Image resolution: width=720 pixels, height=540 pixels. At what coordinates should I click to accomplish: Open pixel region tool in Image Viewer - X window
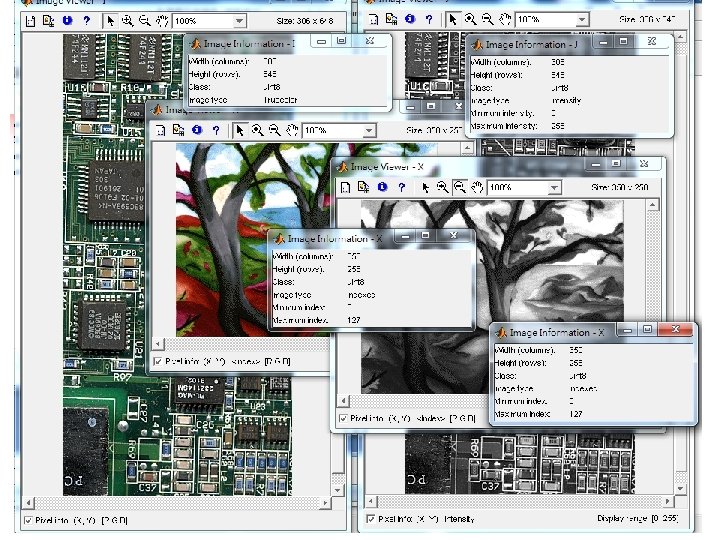coord(363,187)
